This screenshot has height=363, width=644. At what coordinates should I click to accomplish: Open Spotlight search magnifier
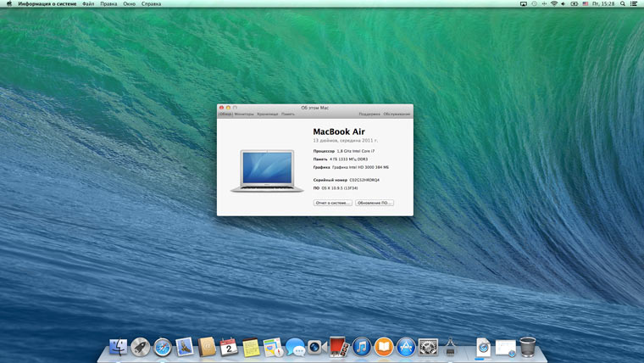(x=623, y=3)
